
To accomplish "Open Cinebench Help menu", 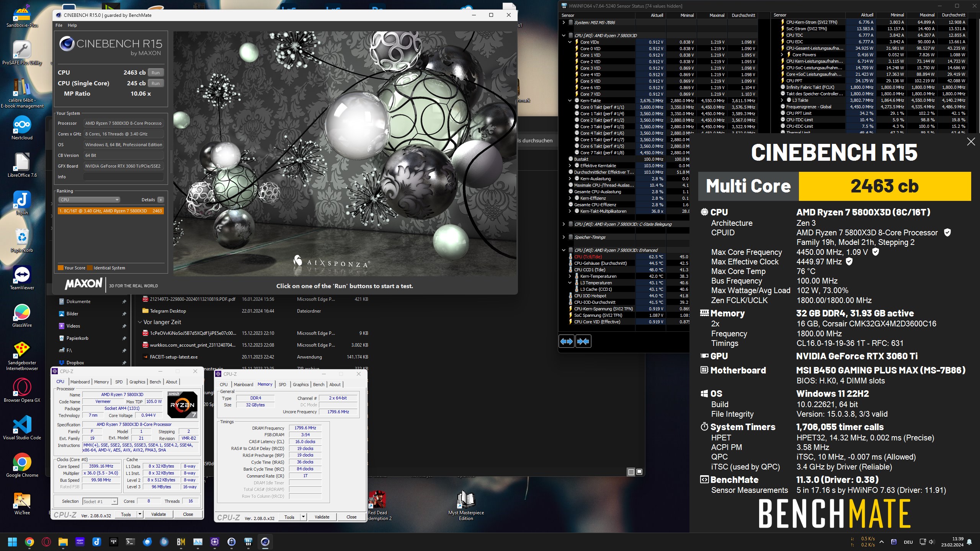I will click(72, 25).
